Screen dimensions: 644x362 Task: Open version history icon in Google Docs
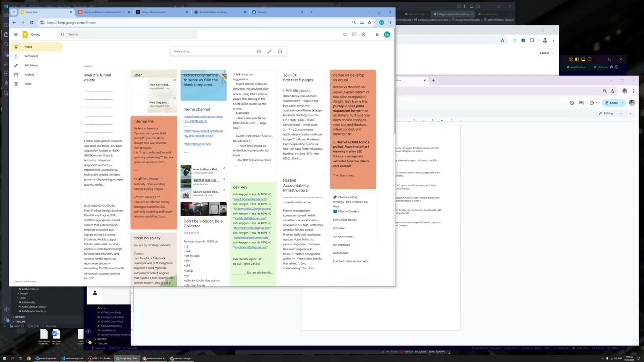[572, 103]
